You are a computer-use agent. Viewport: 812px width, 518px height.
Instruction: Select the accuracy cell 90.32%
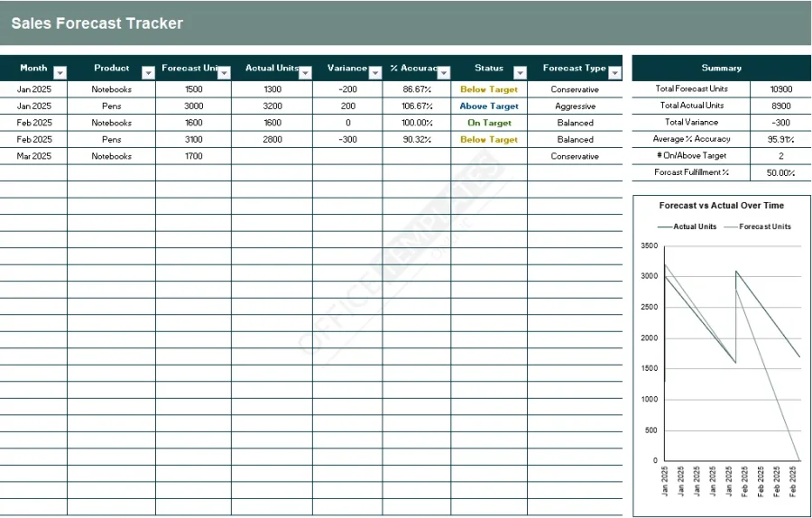tap(417, 139)
